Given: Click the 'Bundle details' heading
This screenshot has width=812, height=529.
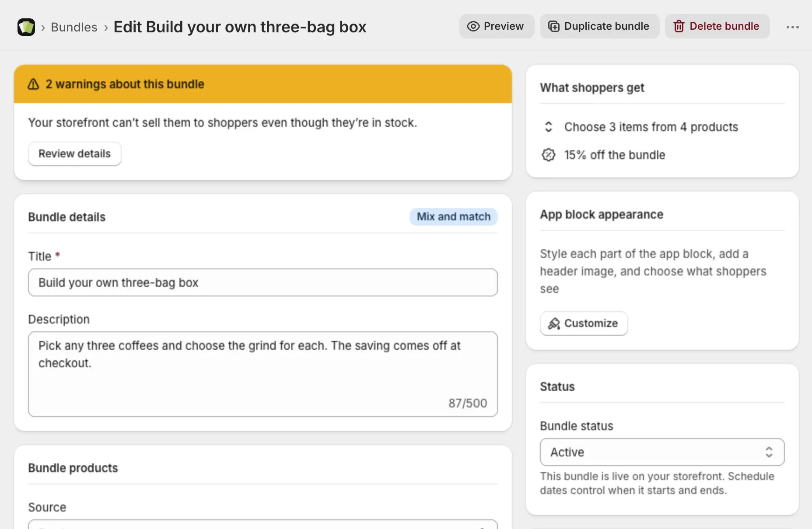Looking at the screenshot, I should click(67, 217).
